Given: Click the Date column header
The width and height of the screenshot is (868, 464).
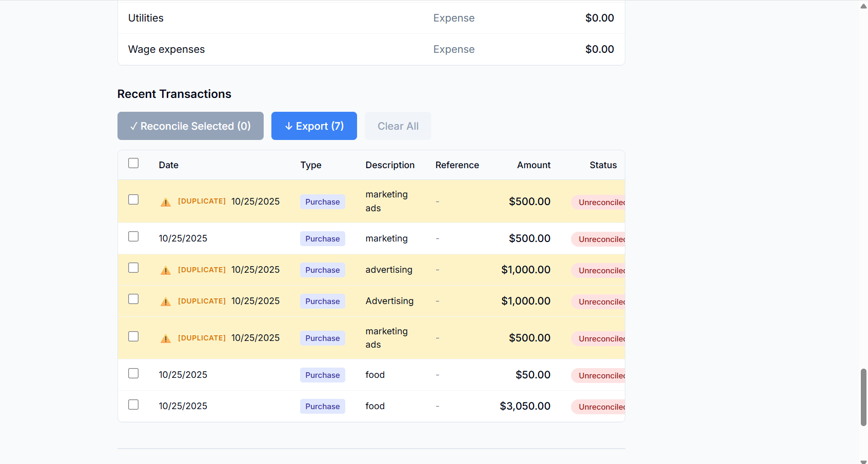Looking at the screenshot, I should pos(168,165).
